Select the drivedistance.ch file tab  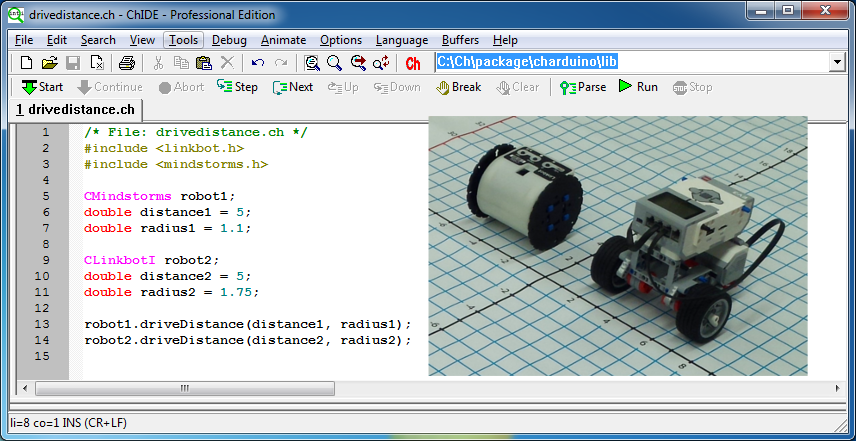pyautogui.click(x=75, y=109)
